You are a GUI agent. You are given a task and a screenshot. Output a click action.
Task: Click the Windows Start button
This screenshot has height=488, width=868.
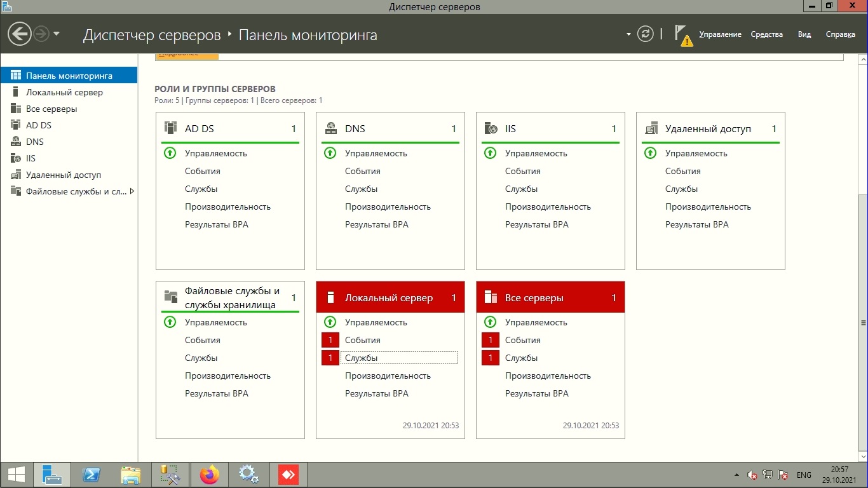pos(17,475)
